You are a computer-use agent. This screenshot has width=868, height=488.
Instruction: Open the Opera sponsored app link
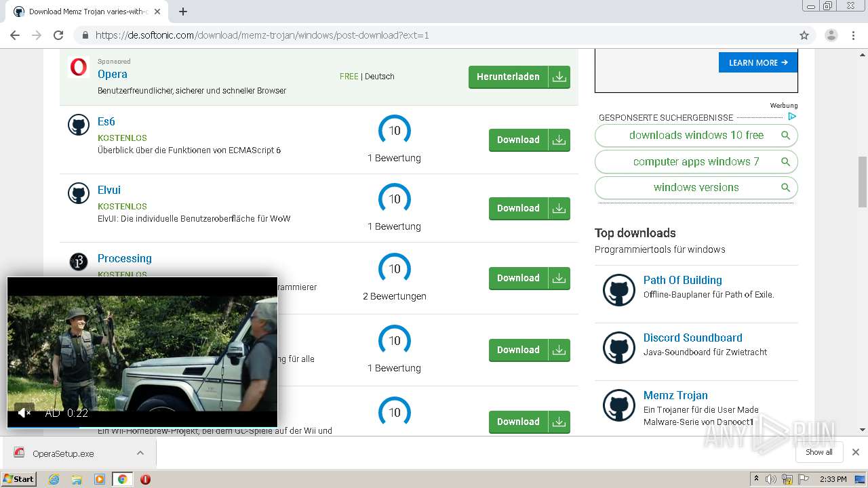pos(113,74)
